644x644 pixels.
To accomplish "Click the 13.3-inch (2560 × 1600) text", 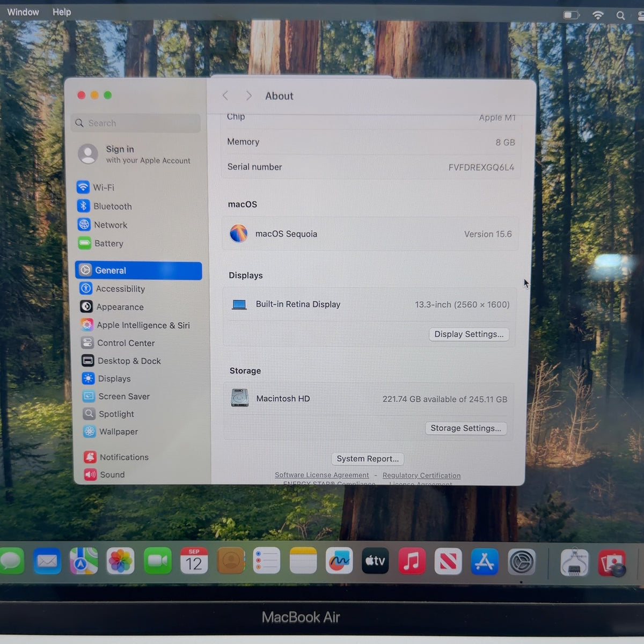I will coord(462,304).
